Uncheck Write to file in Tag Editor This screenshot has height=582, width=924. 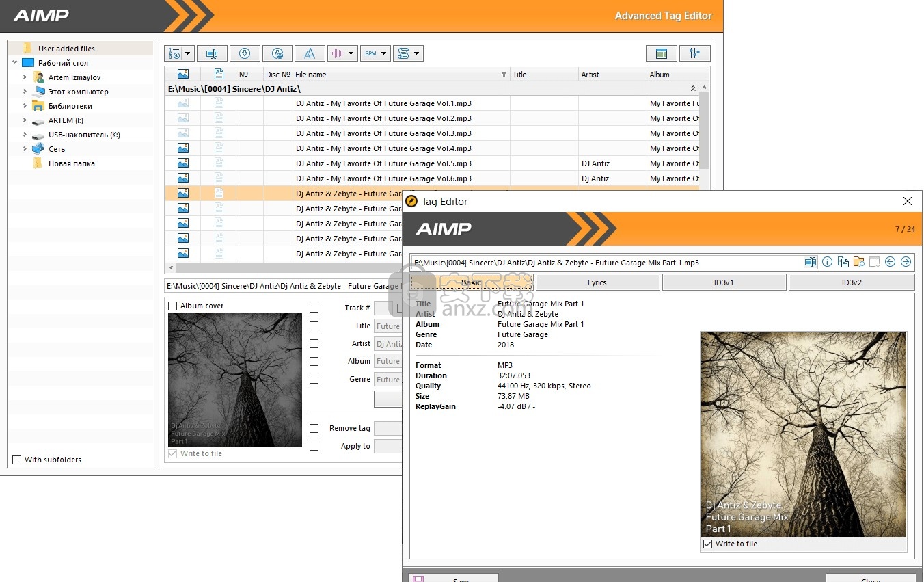pos(707,544)
